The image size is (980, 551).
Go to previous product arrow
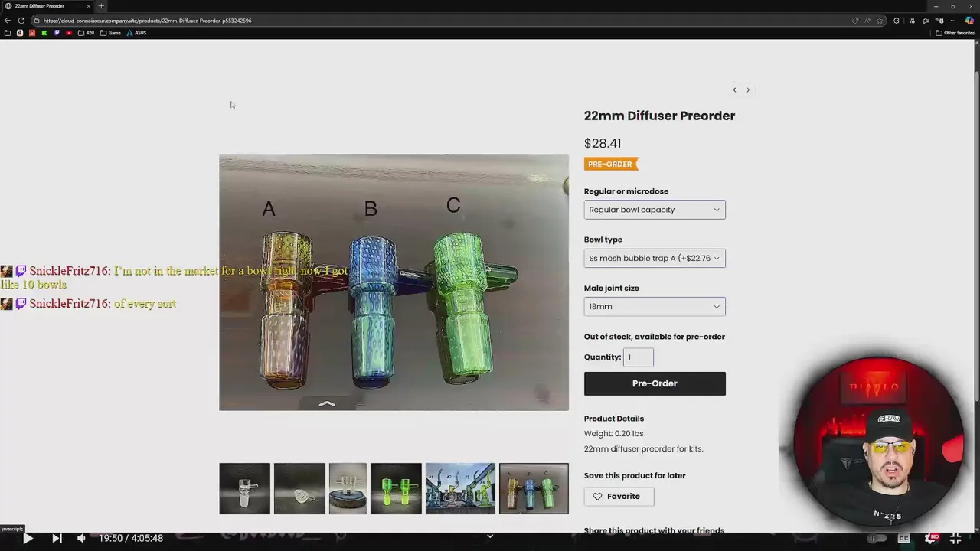(734, 90)
